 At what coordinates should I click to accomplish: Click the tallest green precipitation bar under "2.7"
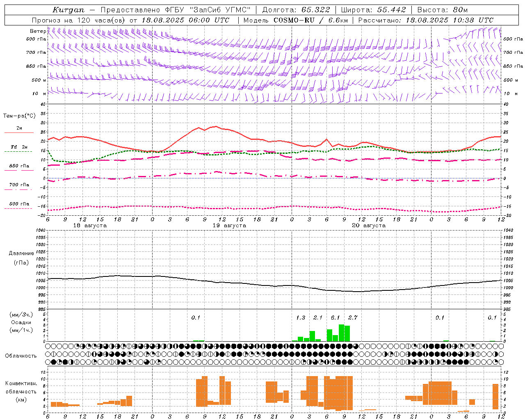tap(347, 333)
